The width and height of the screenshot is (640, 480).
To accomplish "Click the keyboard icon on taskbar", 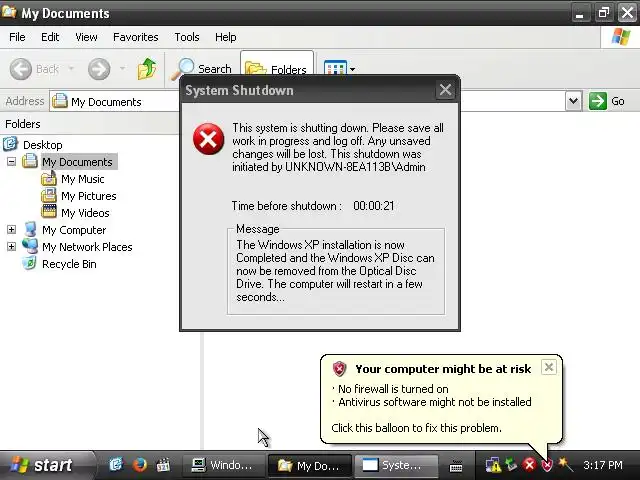I will point(456,465).
